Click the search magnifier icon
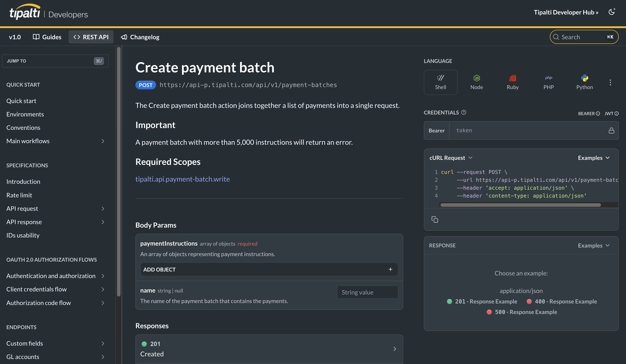626x364 pixels. (556, 37)
